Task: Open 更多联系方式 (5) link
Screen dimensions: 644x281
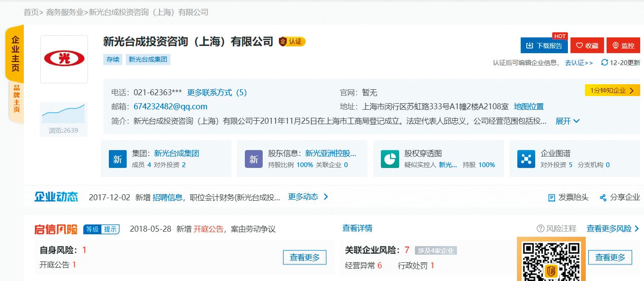Action: tap(217, 93)
